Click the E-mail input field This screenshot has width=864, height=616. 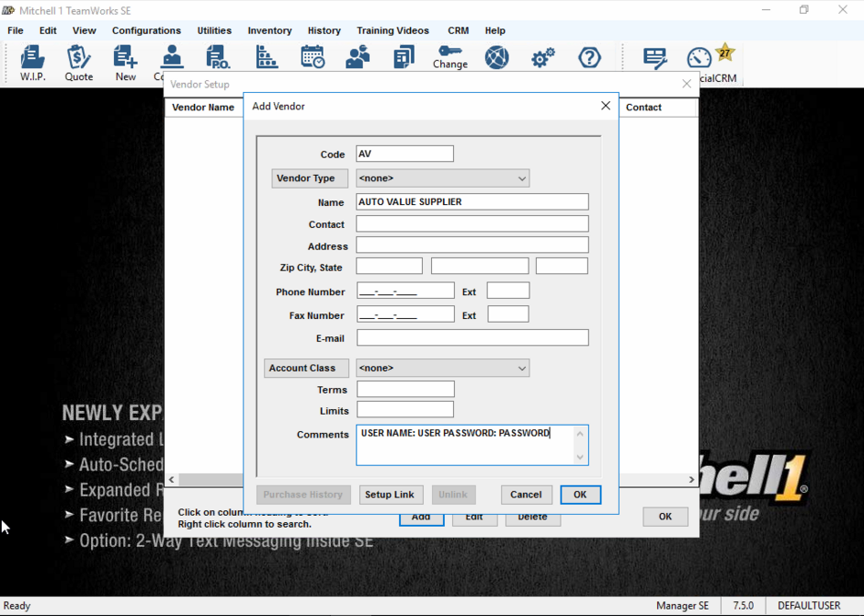472,338
